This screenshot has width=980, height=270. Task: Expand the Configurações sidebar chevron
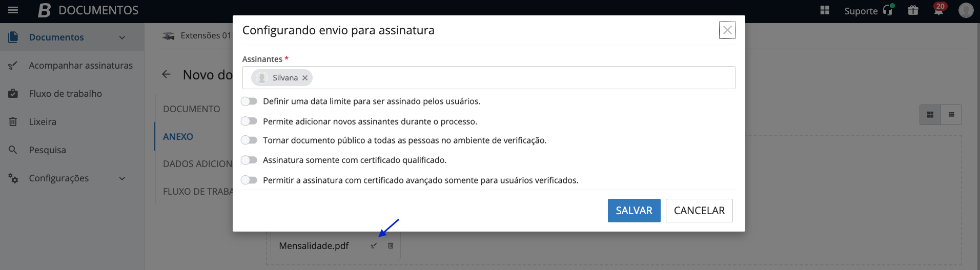(x=122, y=178)
